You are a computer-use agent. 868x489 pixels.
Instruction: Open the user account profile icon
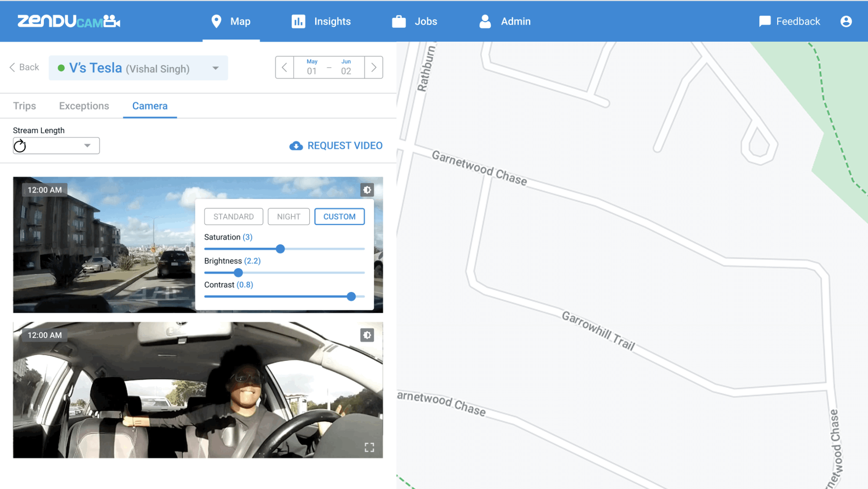[x=846, y=21]
